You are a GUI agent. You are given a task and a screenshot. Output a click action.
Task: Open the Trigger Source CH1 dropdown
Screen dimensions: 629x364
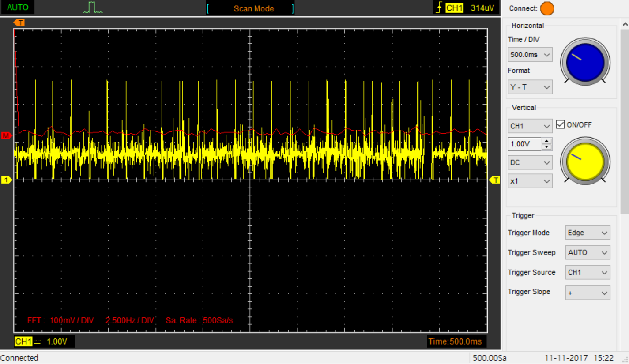(x=588, y=272)
